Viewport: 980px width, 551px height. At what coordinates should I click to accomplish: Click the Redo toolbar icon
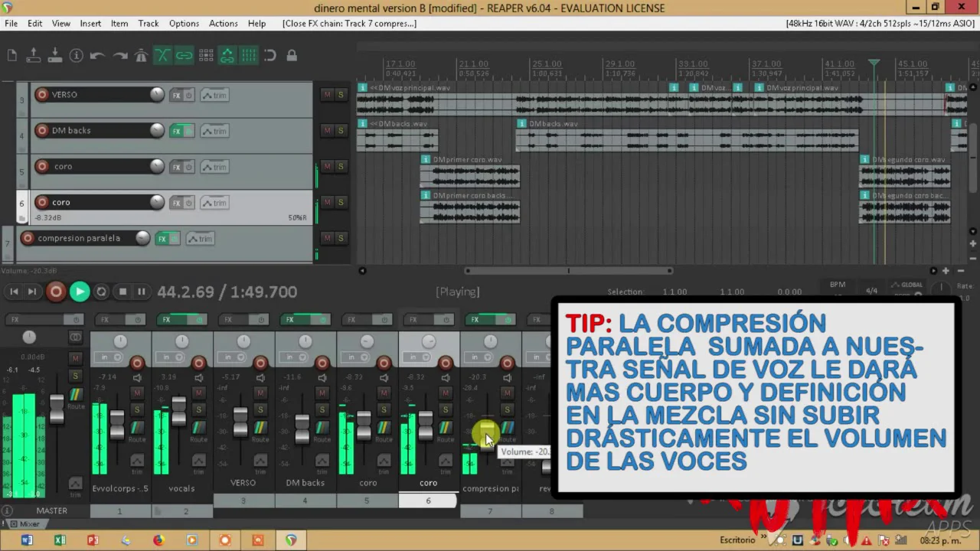pyautogui.click(x=120, y=55)
